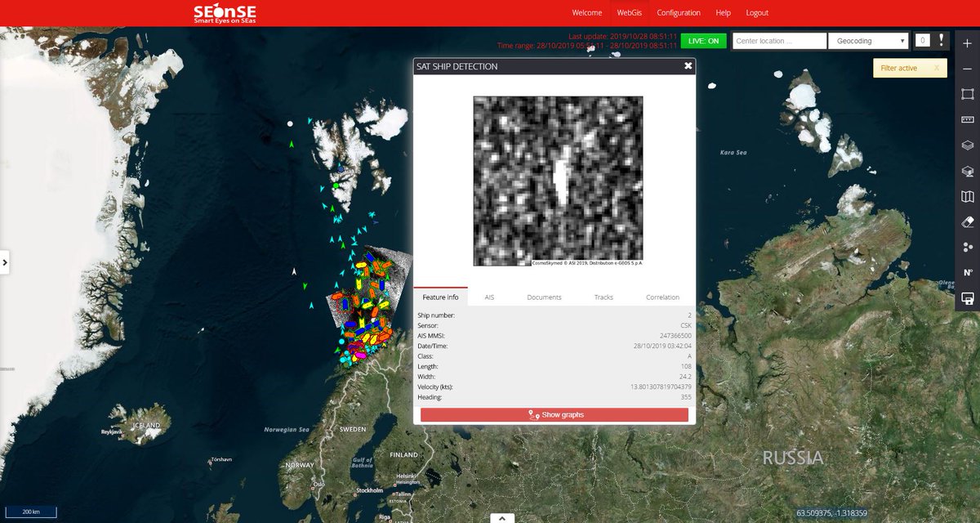Activate the ruler measurement tool
Screen dimensions: 980x523
(x=968, y=119)
